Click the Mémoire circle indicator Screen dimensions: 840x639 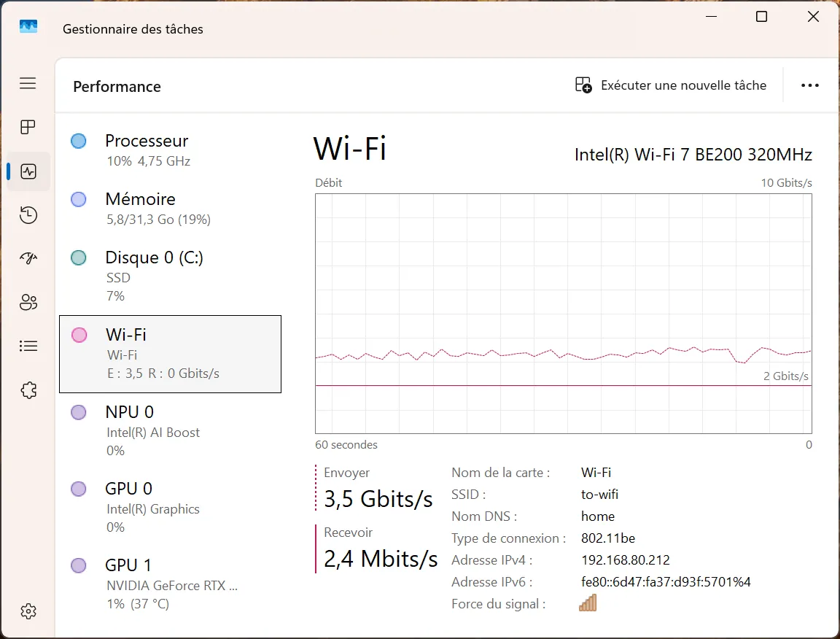(79, 199)
